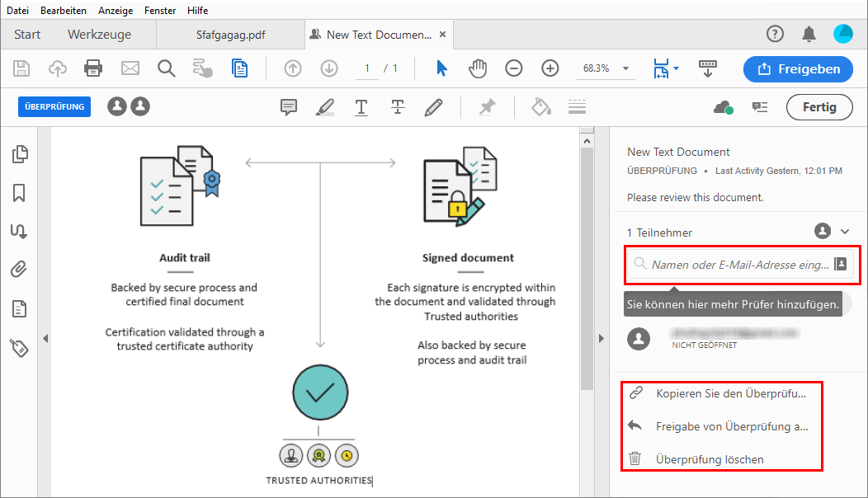Switch to Sfafgagag.pdf tab

pos(230,35)
